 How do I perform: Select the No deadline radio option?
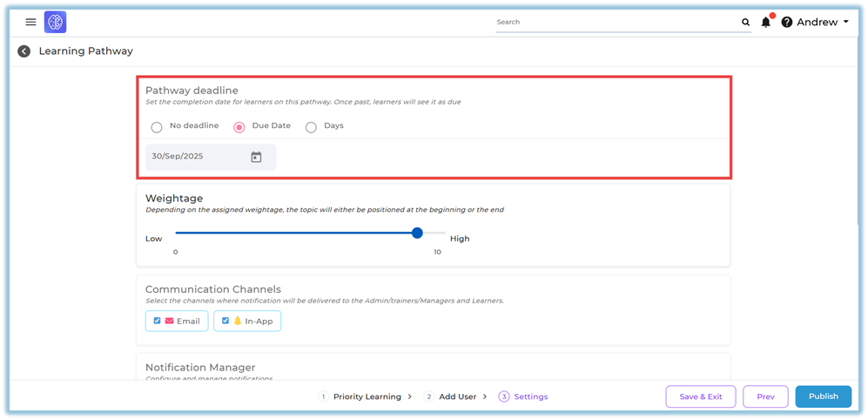tap(157, 127)
